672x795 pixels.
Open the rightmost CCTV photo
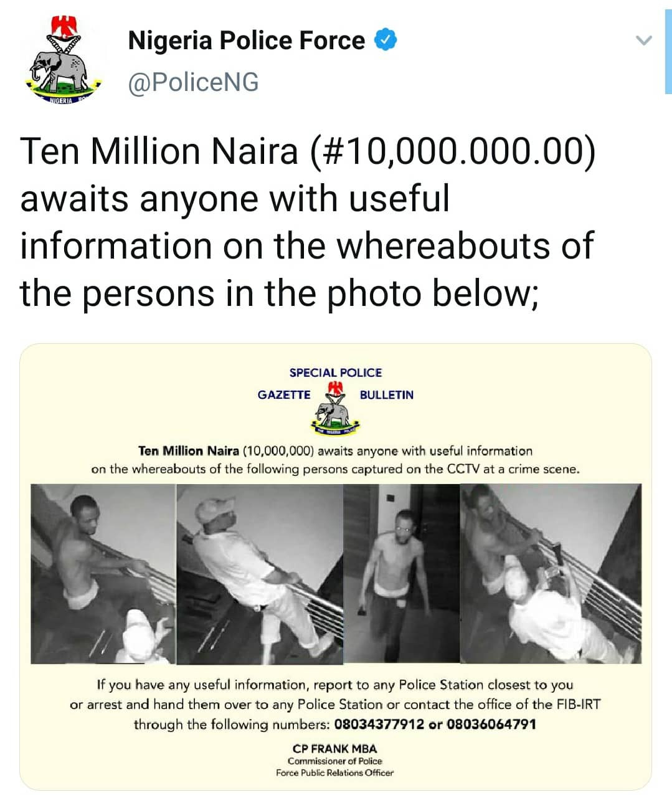[551, 573]
